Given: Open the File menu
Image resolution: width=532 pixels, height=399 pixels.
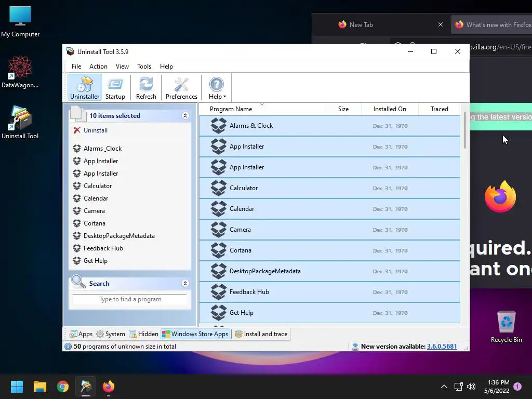Looking at the screenshot, I should point(76,66).
